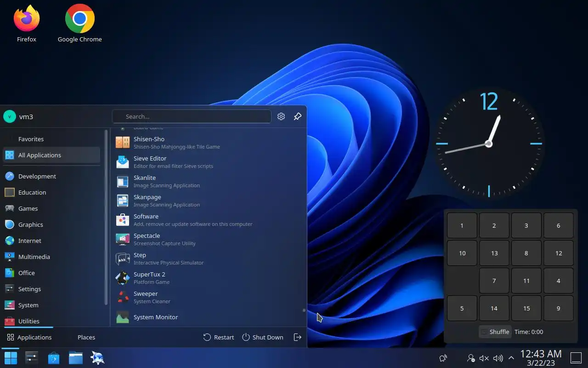Open the Utilities category

click(51, 321)
